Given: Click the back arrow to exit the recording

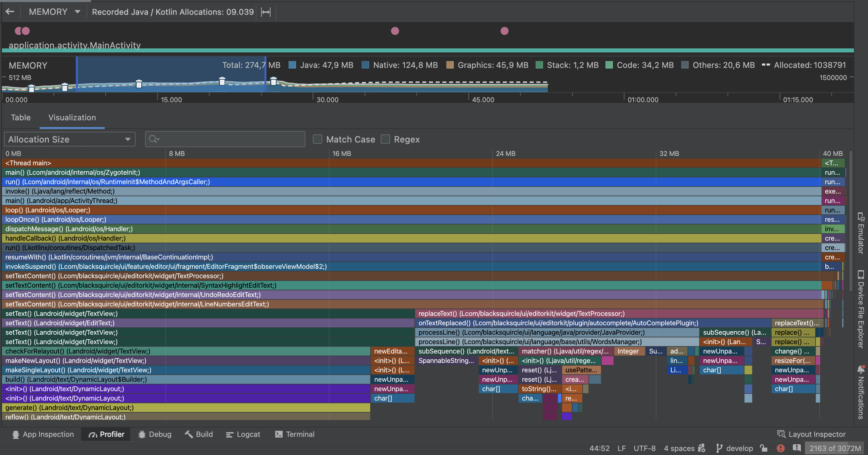Looking at the screenshot, I should 10,11.
